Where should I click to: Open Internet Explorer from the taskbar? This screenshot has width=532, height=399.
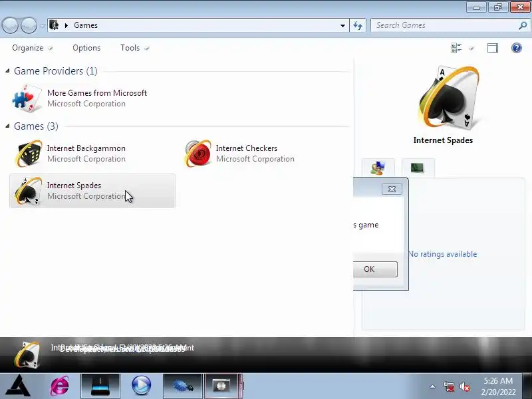[x=60, y=386]
